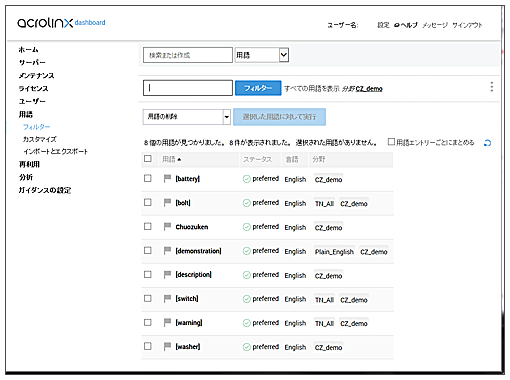Open ホーム in the sidebar

click(x=28, y=50)
